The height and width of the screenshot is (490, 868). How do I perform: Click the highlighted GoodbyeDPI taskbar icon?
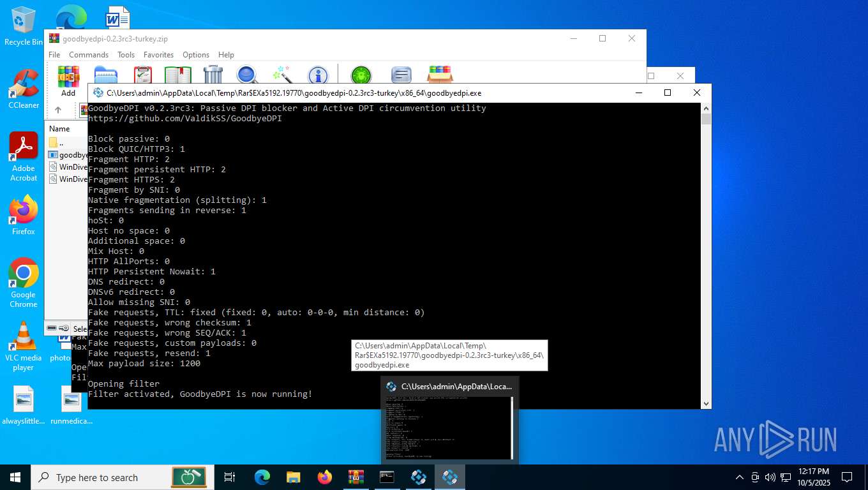click(450, 477)
